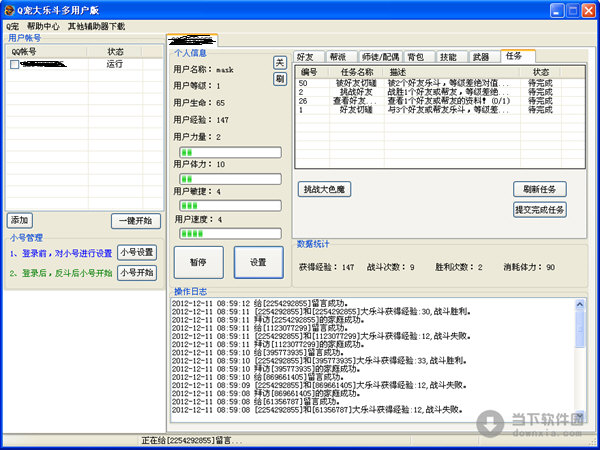This screenshot has height=450, width=600.
Task: Select task row number 26
Action: tap(440, 101)
